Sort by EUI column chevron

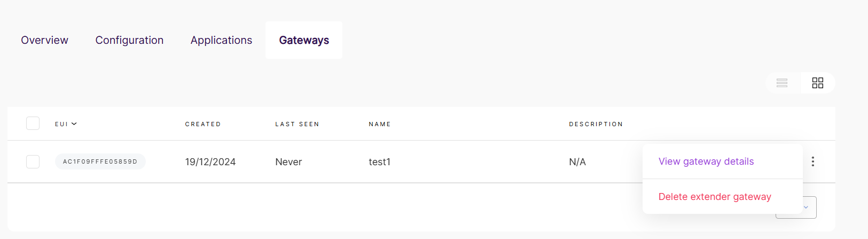(74, 124)
